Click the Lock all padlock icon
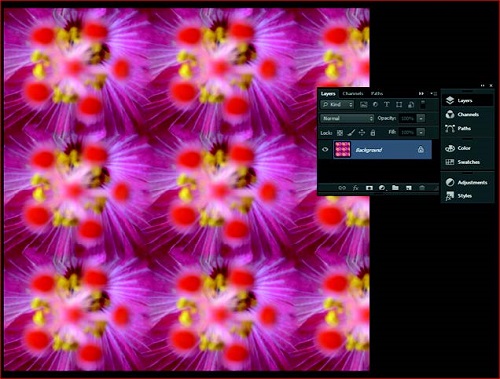Screen dimensions: 500x379 pyautogui.click(x=373, y=133)
